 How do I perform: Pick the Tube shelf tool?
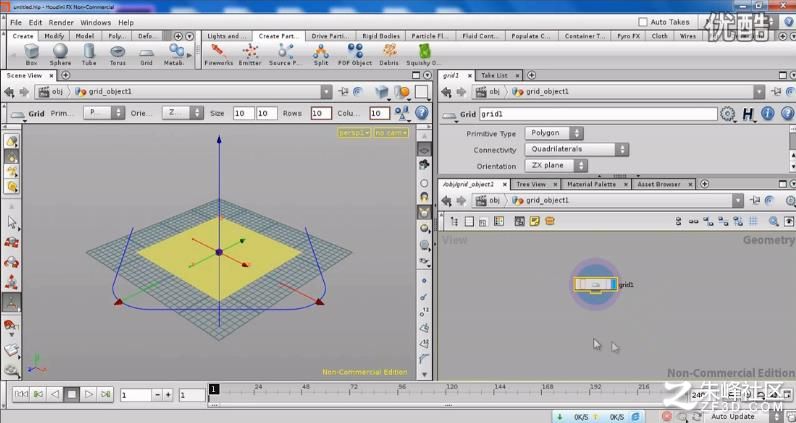[89, 54]
